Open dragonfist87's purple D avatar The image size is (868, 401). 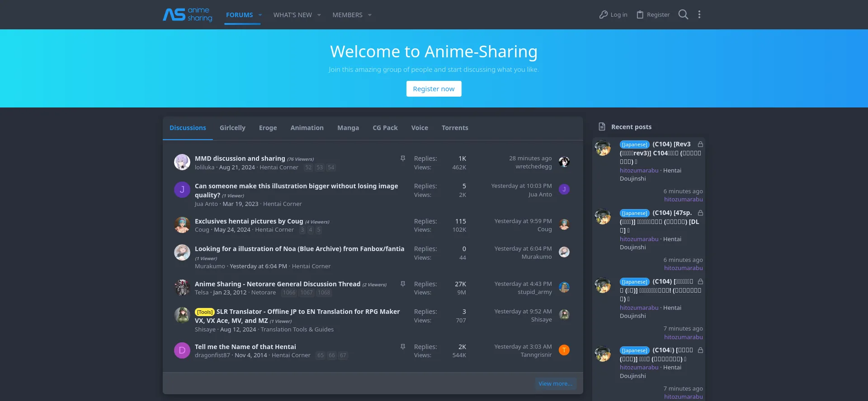click(x=182, y=350)
